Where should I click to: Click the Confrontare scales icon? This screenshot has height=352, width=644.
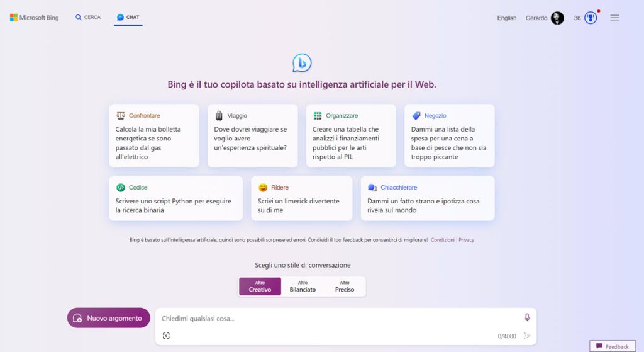pos(120,116)
